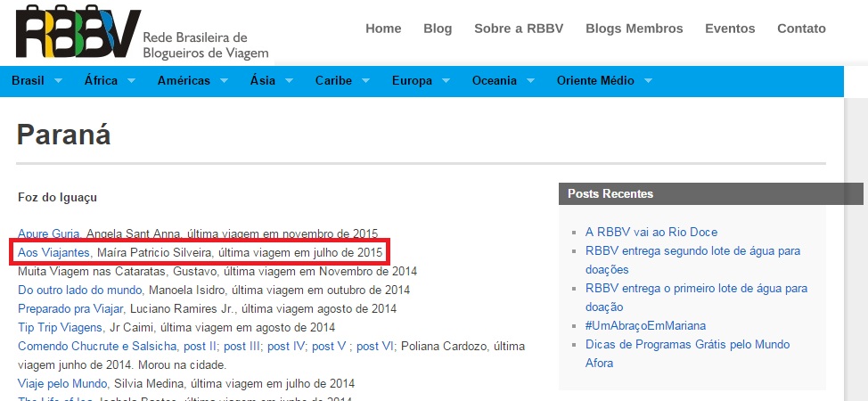Open recent post A RBBV vai ao Rio Doce
868x401 pixels.
point(651,232)
